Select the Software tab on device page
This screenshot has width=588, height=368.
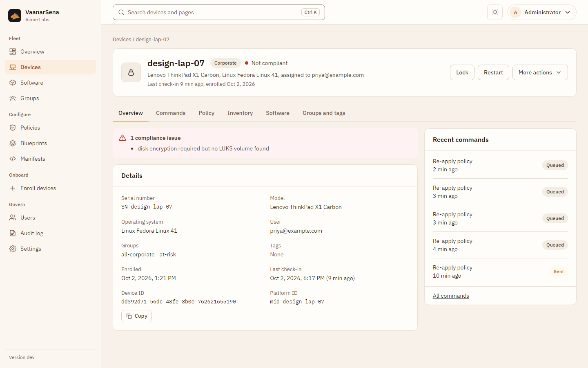click(x=278, y=113)
